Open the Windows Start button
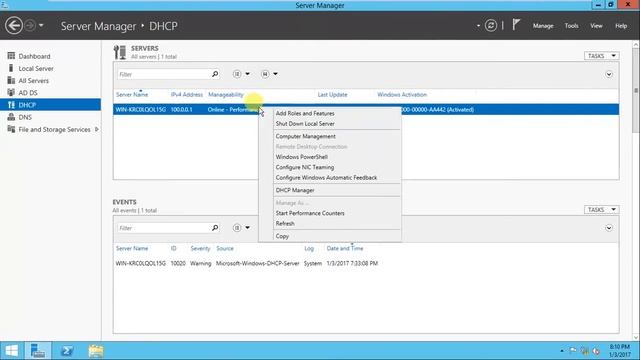 tap(11, 351)
